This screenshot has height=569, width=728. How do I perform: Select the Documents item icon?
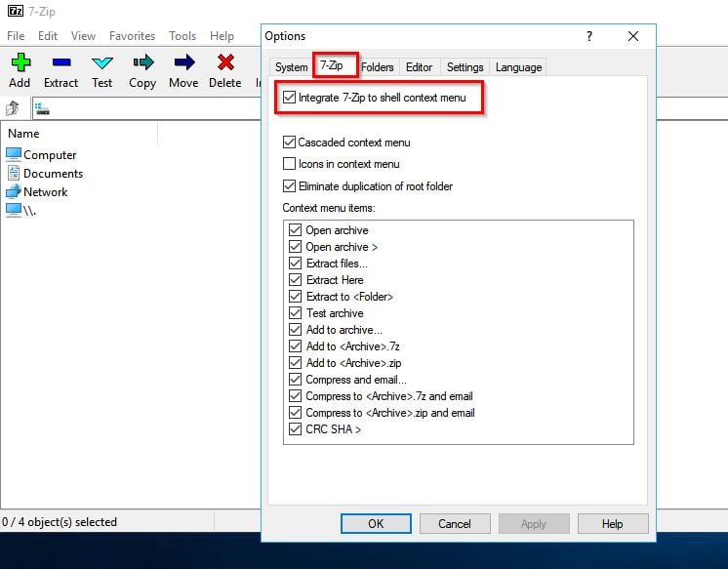click(14, 173)
